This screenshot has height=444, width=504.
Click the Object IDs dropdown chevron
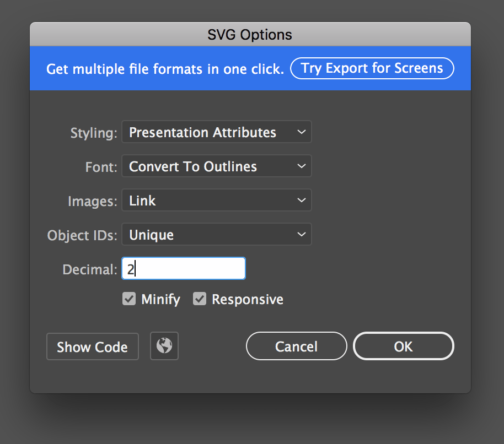[x=301, y=234]
